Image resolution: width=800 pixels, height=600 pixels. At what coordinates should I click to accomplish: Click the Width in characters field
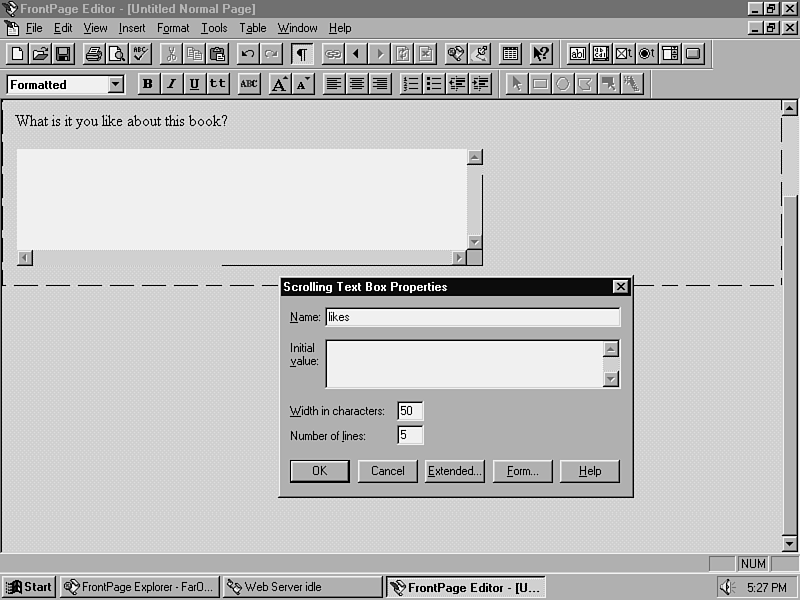[410, 411]
